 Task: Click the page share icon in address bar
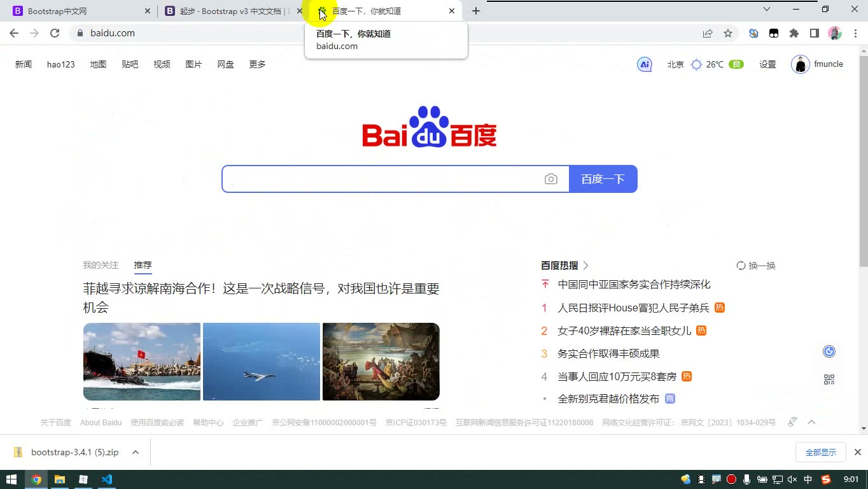(708, 33)
